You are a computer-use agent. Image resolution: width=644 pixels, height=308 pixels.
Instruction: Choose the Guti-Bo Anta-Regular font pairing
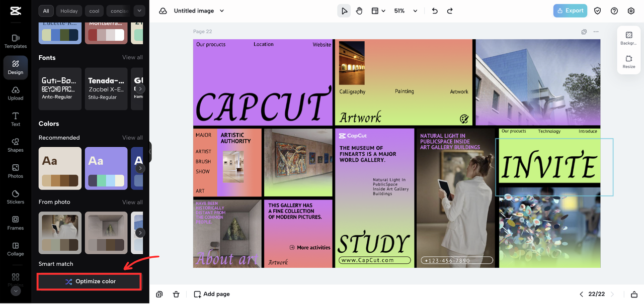(60, 89)
